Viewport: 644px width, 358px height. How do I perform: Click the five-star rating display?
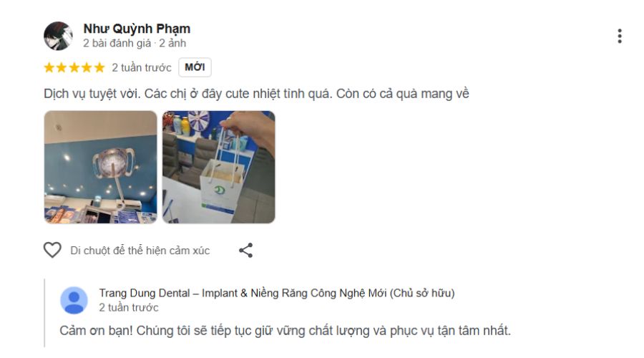coord(74,67)
